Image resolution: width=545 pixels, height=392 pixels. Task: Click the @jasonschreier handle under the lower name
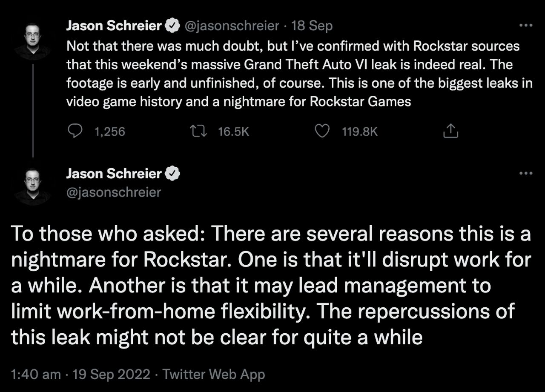114,192
